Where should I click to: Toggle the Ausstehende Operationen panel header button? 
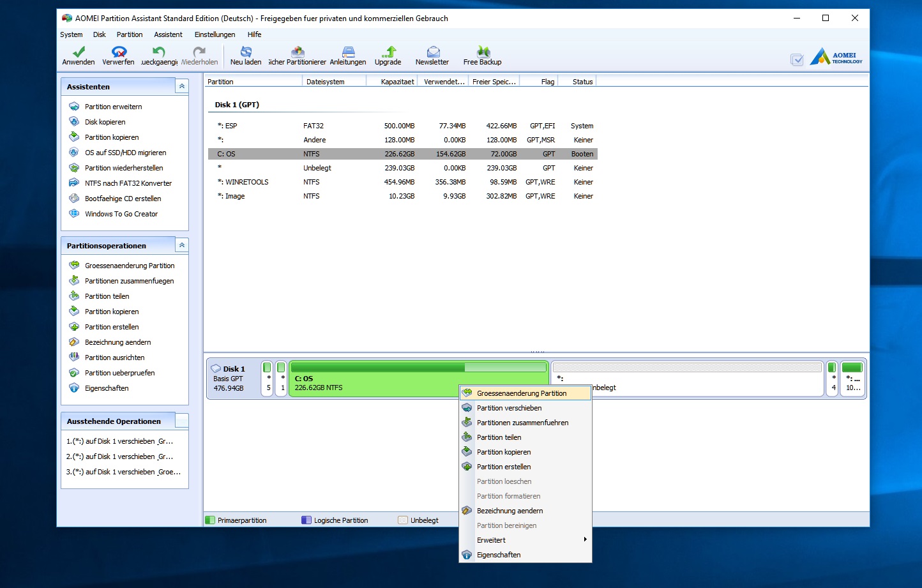click(182, 421)
